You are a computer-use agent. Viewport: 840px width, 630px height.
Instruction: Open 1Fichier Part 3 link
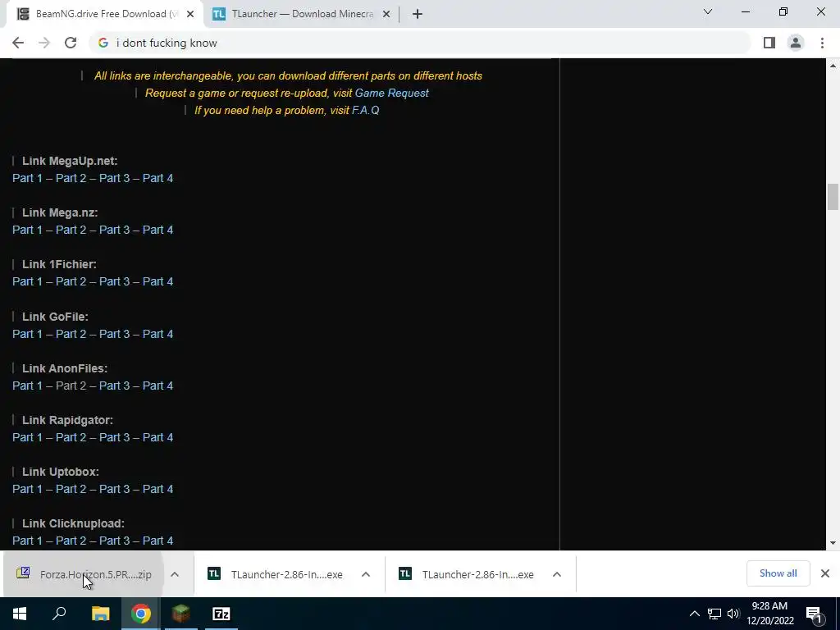(x=114, y=281)
